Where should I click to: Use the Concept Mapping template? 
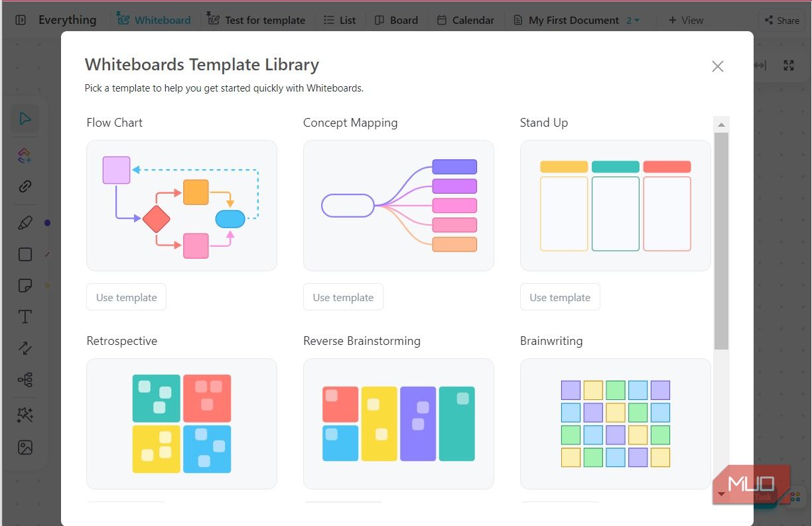click(x=343, y=297)
